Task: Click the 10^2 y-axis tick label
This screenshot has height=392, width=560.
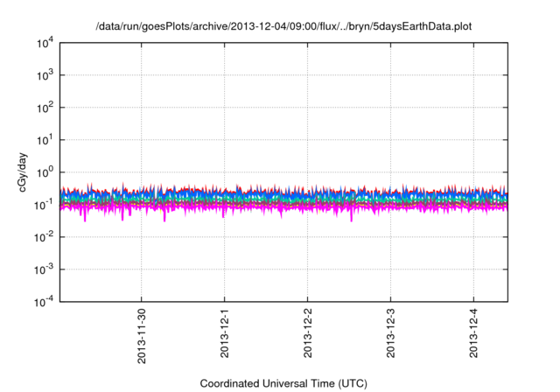Action: tap(45, 108)
